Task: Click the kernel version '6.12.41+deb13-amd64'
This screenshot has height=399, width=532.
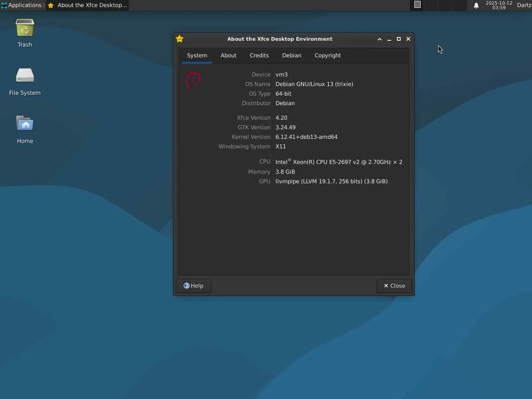Action: (x=306, y=137)
